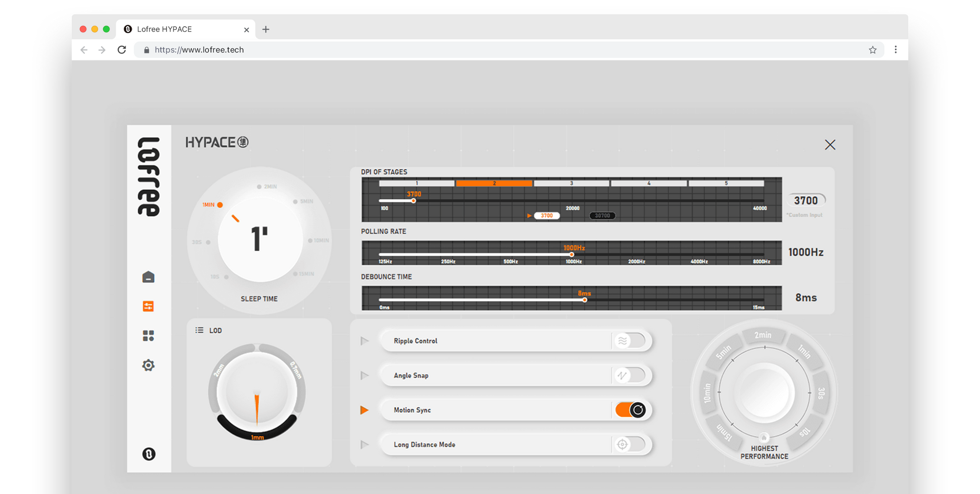Open the four-squares grid sidebar icon
980x494 pixels.
pyautogui.click(x=148, y=335)
